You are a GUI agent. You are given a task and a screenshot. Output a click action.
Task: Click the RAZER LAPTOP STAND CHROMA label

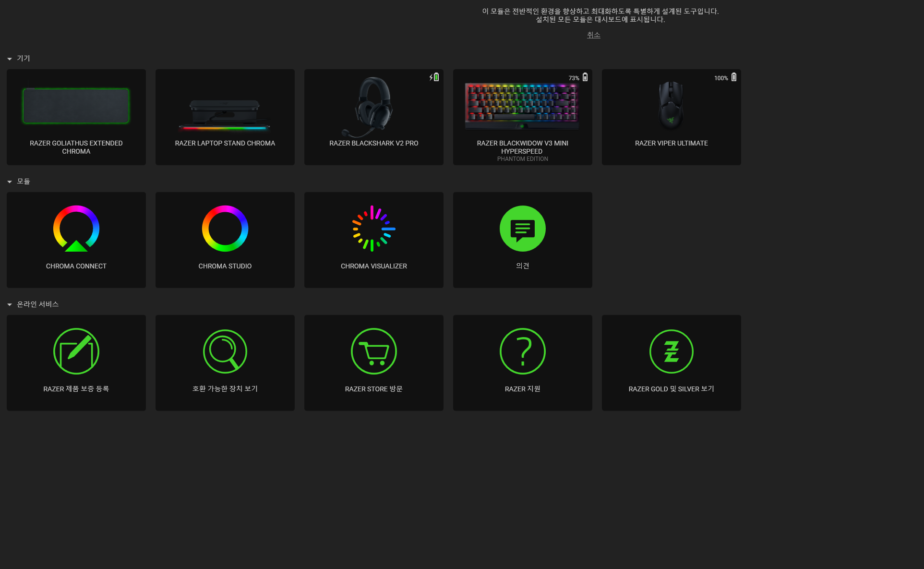pyautogui.click(x=225, y=143)
